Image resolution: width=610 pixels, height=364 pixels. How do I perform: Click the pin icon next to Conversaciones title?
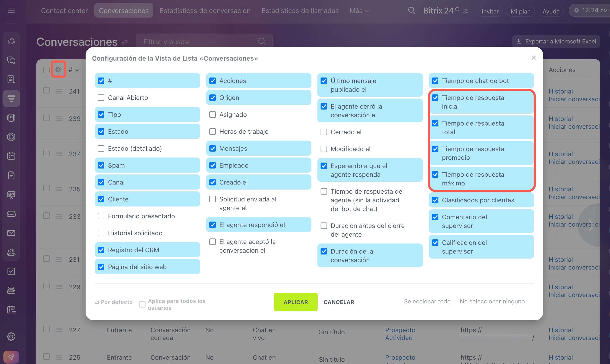coord(125,43)
